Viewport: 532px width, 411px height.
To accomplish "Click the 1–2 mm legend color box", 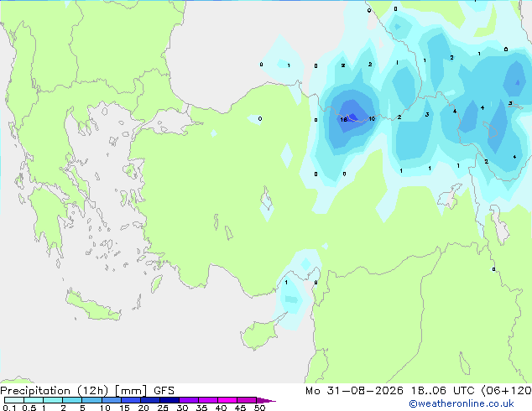I will [x=53, y=400].
